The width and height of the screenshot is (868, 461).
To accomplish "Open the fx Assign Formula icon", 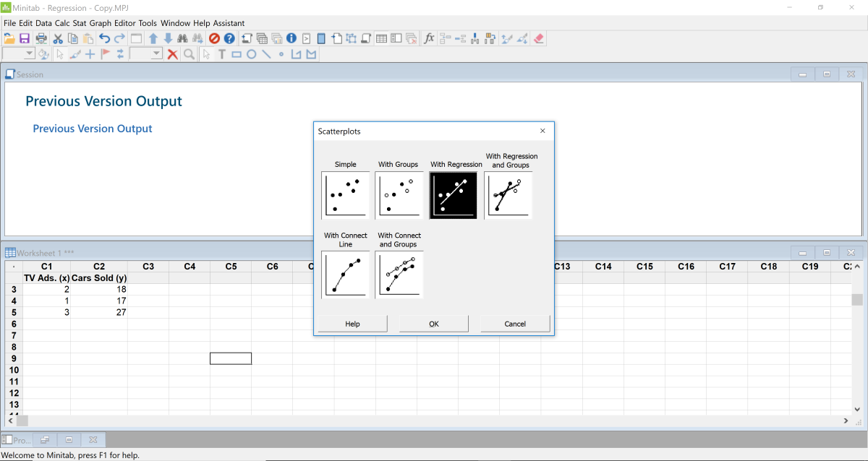I will coord(429,38).
